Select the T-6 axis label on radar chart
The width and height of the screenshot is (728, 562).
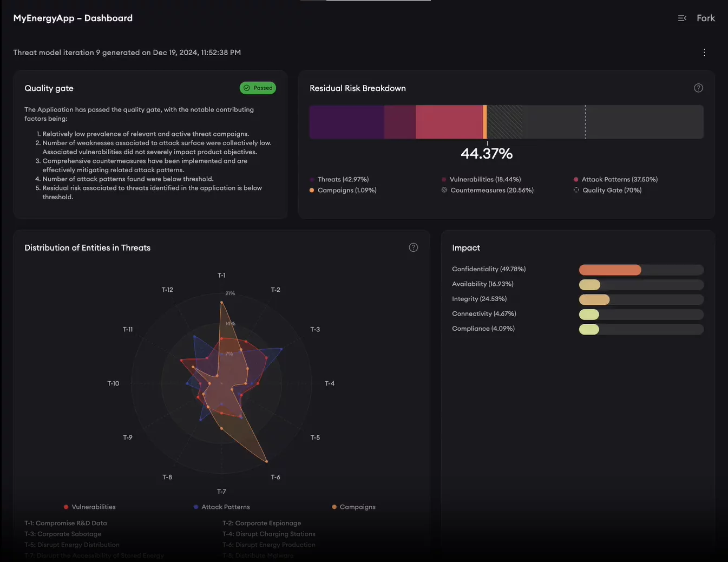tap(276, 477)
